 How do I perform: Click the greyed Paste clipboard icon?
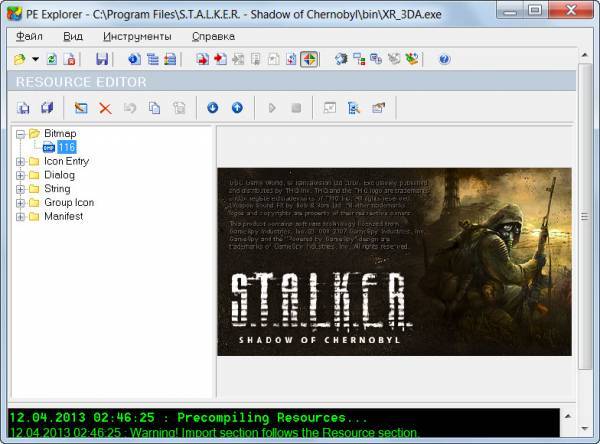179,108
